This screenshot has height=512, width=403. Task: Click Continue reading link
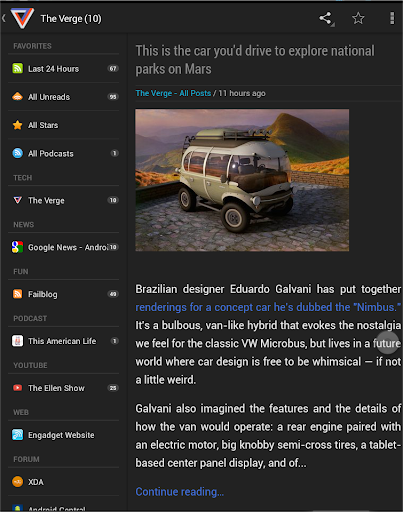point(179,492)
